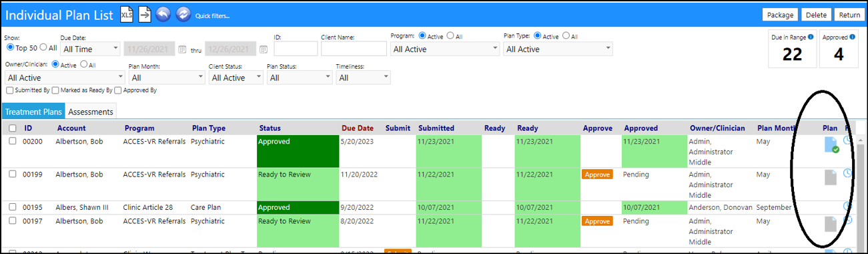
Task: Open gray plan document for ID 00197
Action: pyautogui.click(x=831, y=224)
